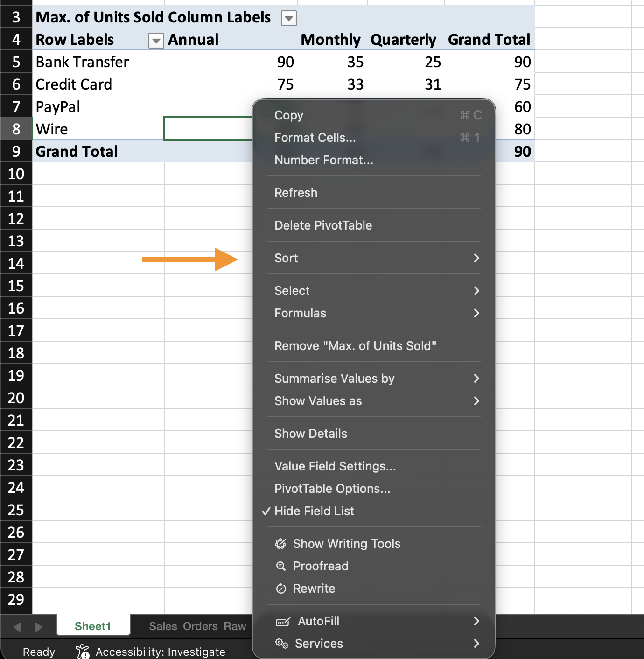This screenshot has width=644, height=659.
Task: Click Remove "Max. of Units Sold"
Action: click(355, 346)
